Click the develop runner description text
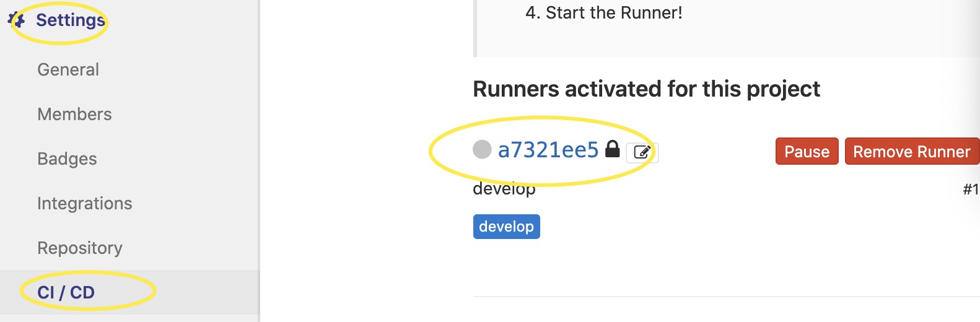 pyautogui.click(x=504, y=189)
